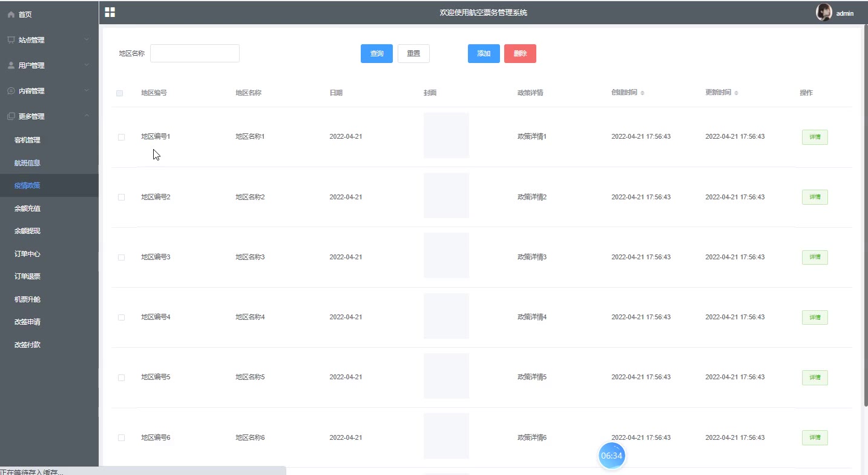Click the blue 查询 button
The height and width of the screenshot is (475, 868).
click(x=376, y=54)
